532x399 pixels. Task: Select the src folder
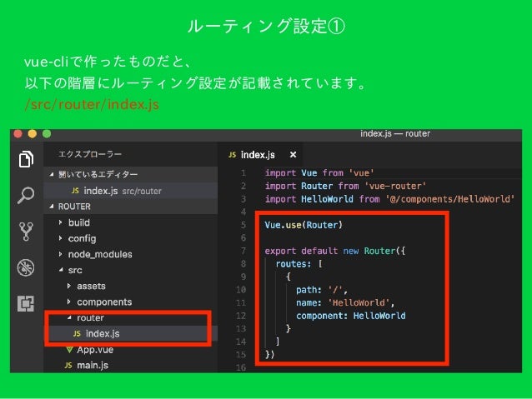[x=75, y=270]
